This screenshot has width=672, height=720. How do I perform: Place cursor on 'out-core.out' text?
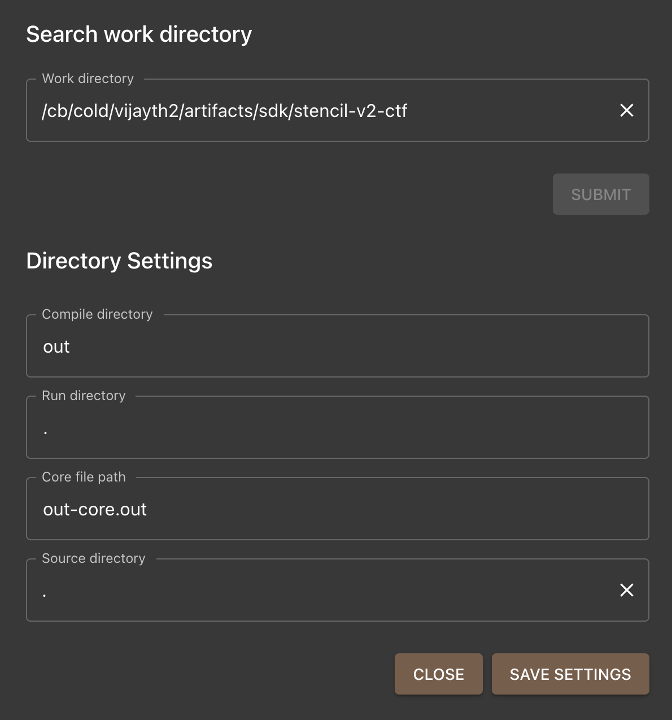pyautogui.click(x=95, y=510)
